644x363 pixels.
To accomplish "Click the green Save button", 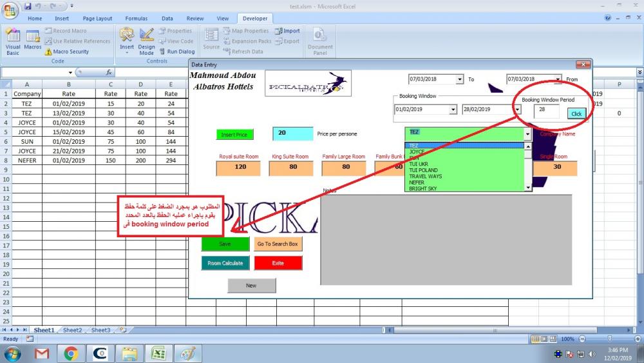I will click(x=225, y=244).
